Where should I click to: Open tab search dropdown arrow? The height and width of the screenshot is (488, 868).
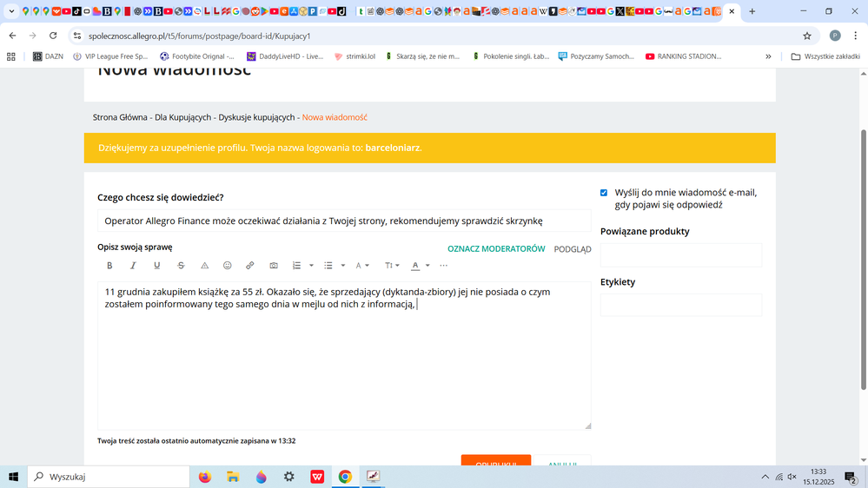point(11,11)
